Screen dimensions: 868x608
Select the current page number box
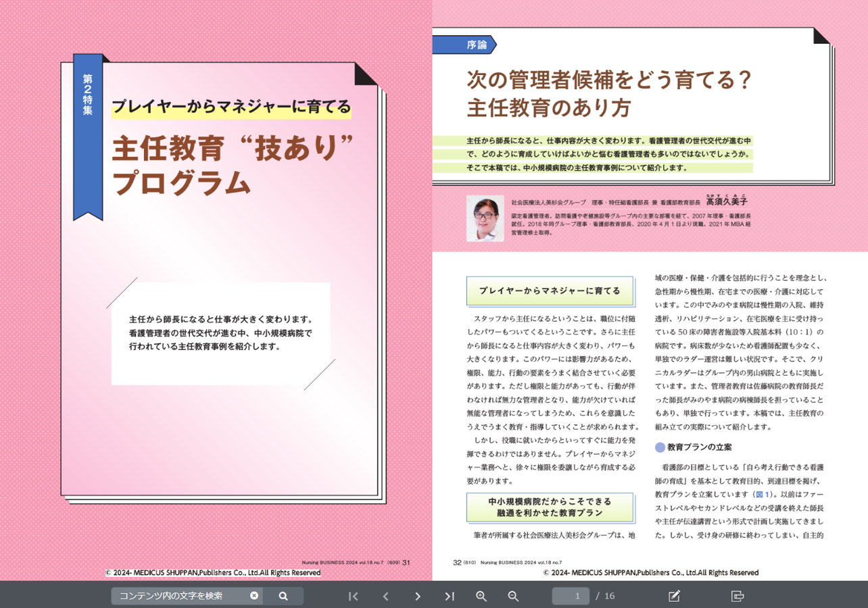point(571,596)
